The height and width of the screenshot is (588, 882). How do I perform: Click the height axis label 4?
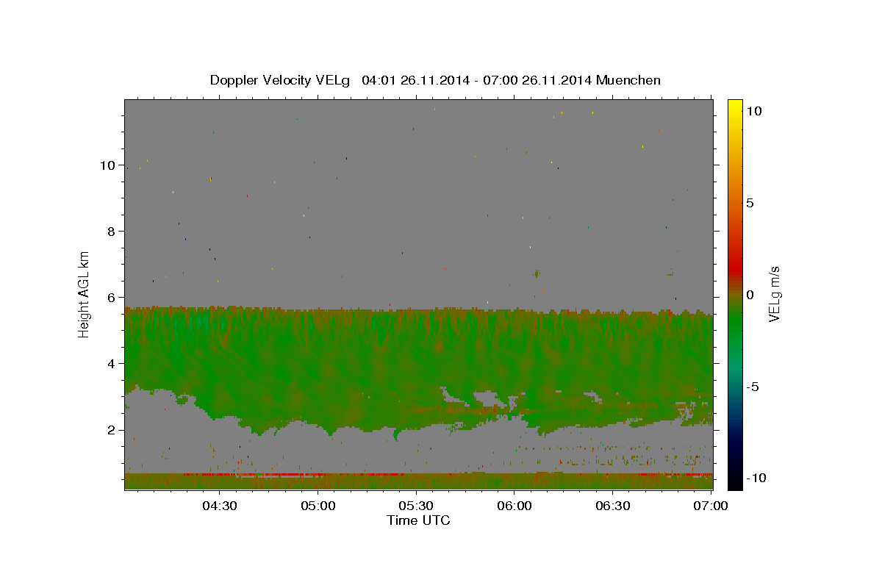click(112, 364)
